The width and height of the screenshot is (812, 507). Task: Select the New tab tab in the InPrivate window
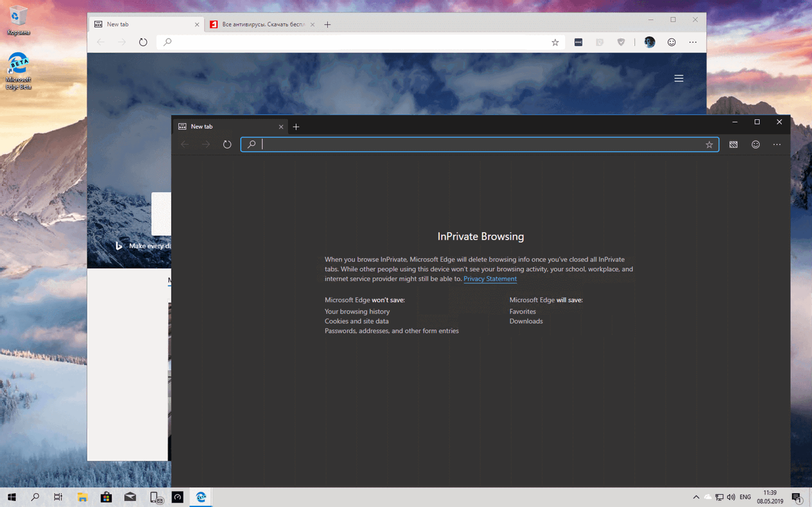231,127
